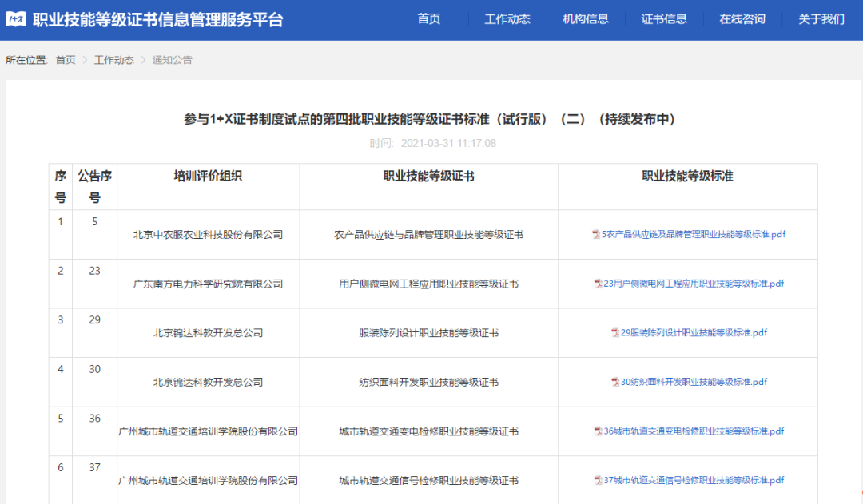Download 5农产品供应链及品牌管理职业技能等级标准.pdf
The height and width of the screenshot is (504, 863).
point(694,235)
